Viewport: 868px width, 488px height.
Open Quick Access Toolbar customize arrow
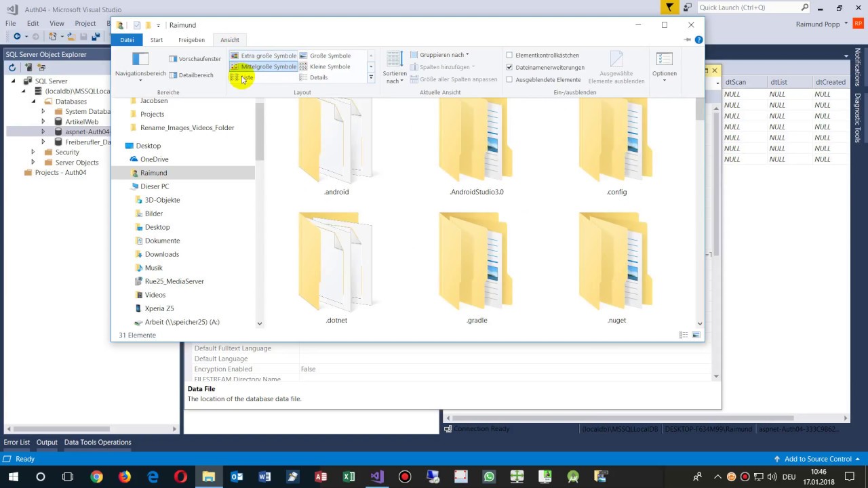coord(158,26)
